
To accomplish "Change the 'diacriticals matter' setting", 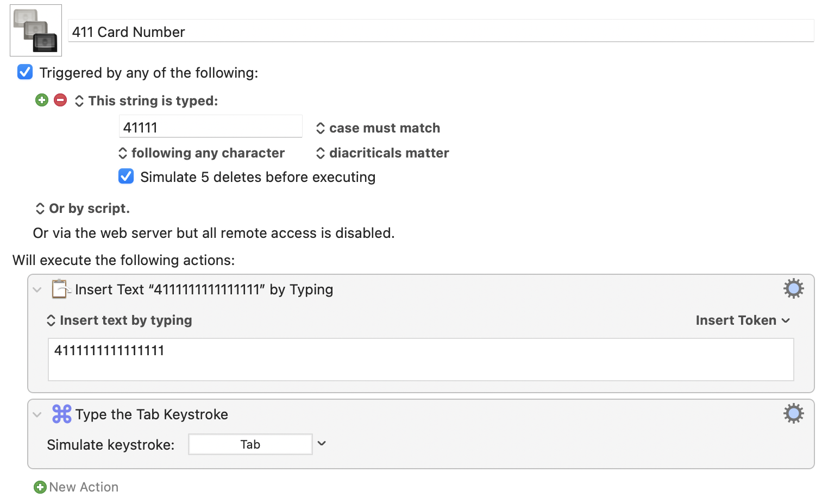I will [x=383, y=153].
